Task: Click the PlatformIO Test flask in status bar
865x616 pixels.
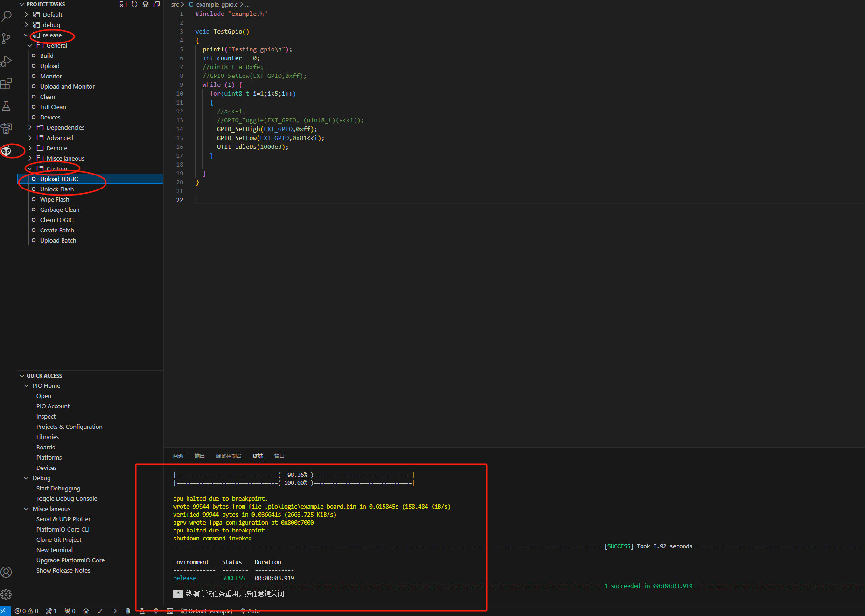Action: tap(142, 611)
